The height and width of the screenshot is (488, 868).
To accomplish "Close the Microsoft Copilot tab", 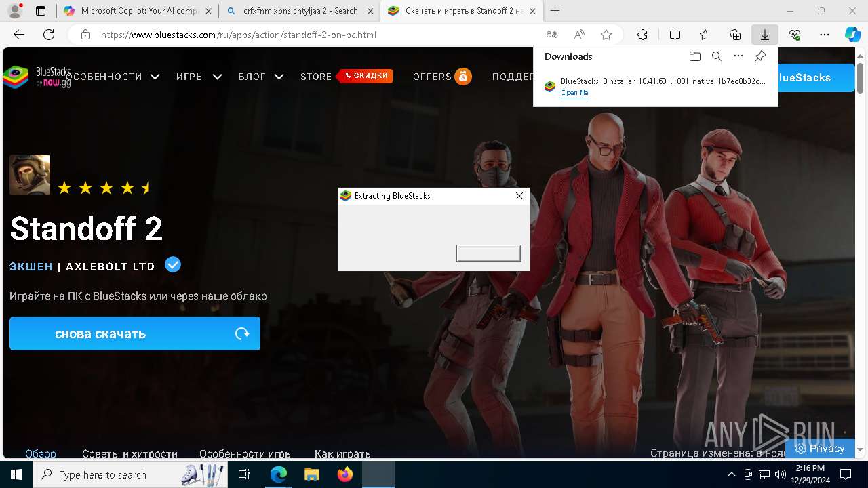I will (208, 11).
